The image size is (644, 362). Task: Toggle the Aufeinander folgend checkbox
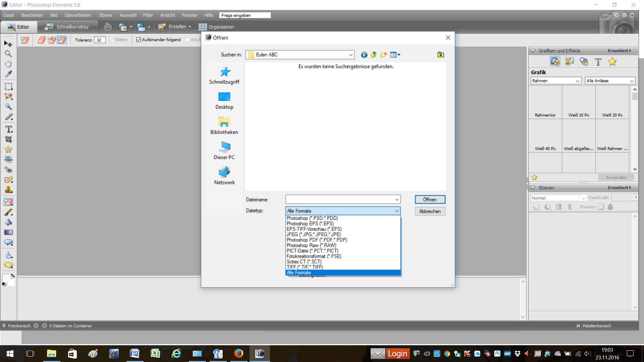point(139,40)
